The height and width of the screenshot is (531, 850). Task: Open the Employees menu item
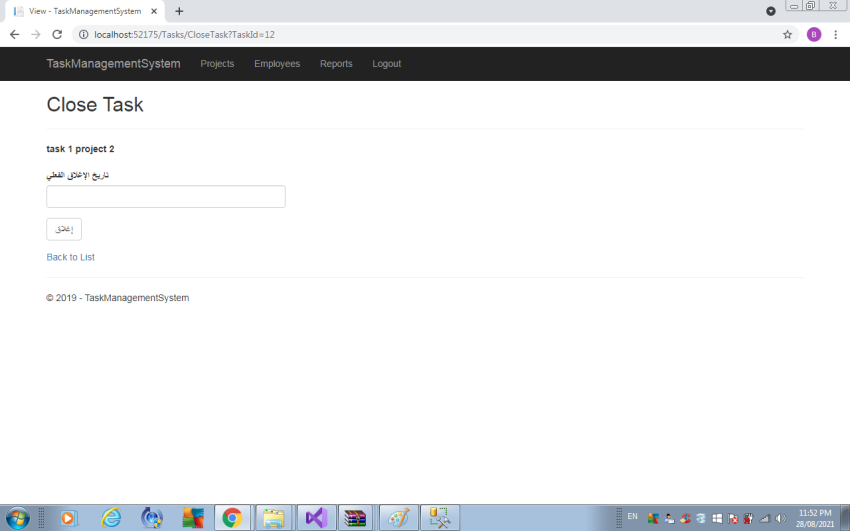[x=277, y=63]
